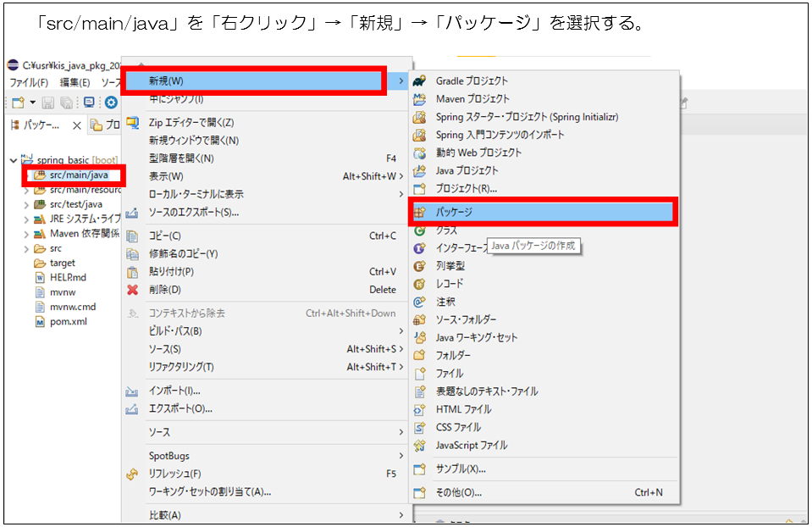Click the 貼り付け(P) paste icon
812x527 pixels.
coord(132,272)
